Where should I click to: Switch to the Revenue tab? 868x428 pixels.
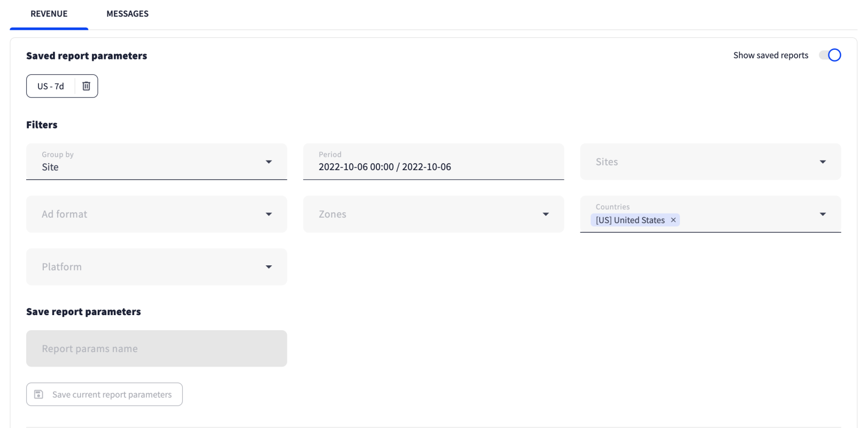coord(49,14)
